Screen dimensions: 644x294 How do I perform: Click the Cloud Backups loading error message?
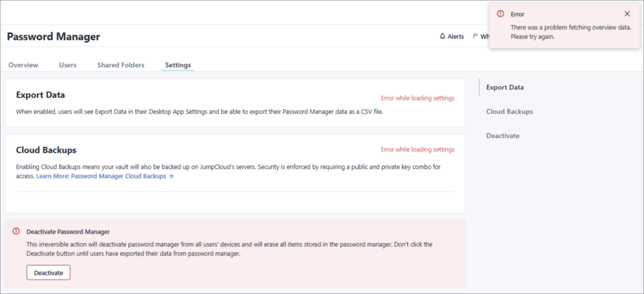tap(418, 150)
